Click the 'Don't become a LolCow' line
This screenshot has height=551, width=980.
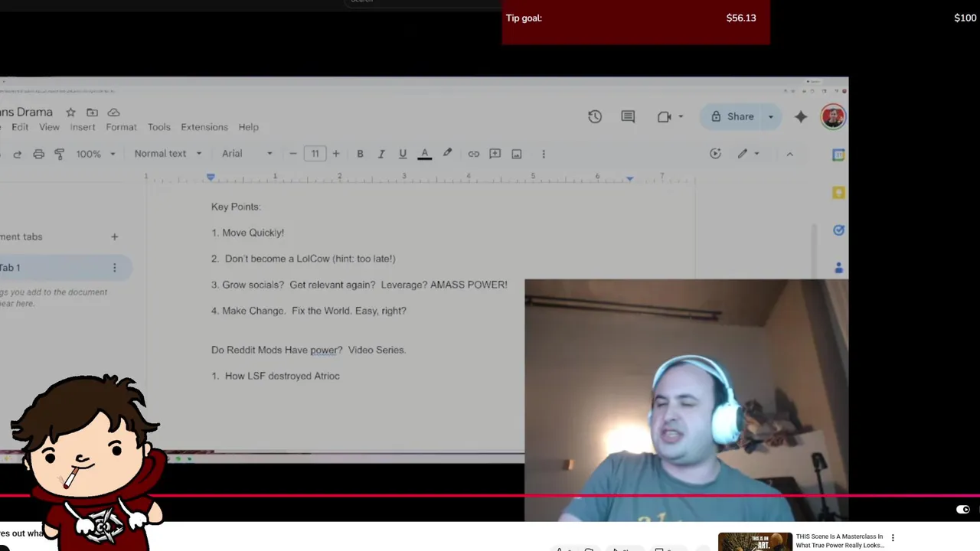(x=303, y=259)
